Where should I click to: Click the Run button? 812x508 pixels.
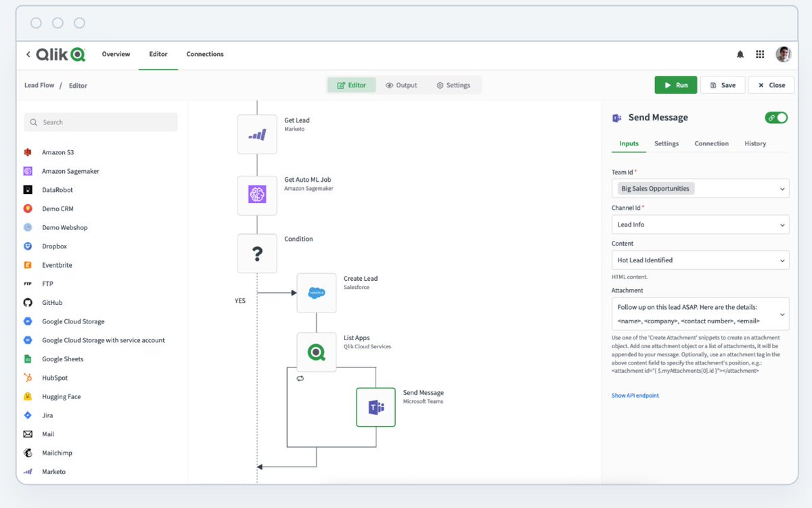tap(675, 85)
